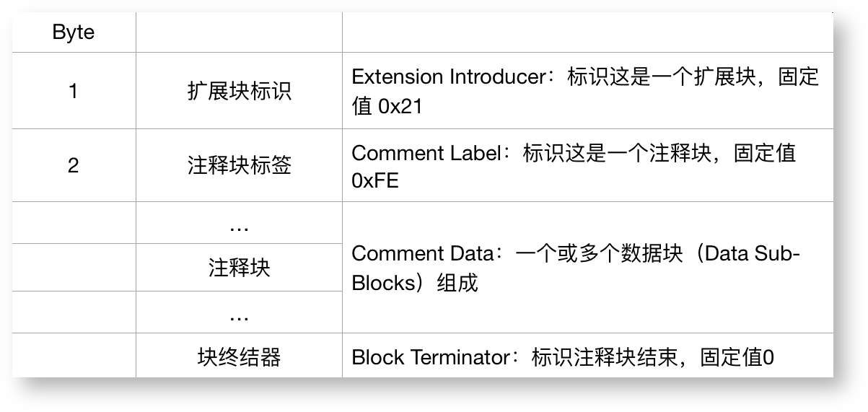Click the Byte column header cell
The height and width of the screenshot is (412, 868).
click(74, 33)
